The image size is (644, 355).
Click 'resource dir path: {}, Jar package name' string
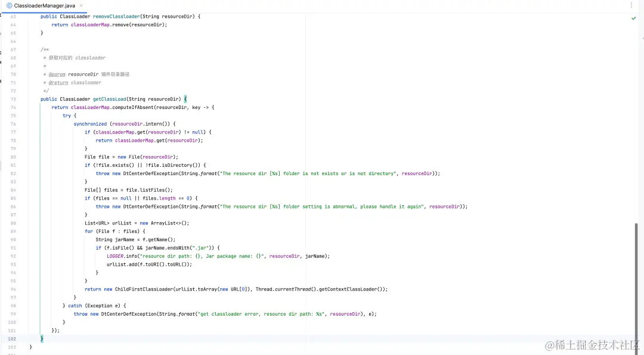[202, 256]
